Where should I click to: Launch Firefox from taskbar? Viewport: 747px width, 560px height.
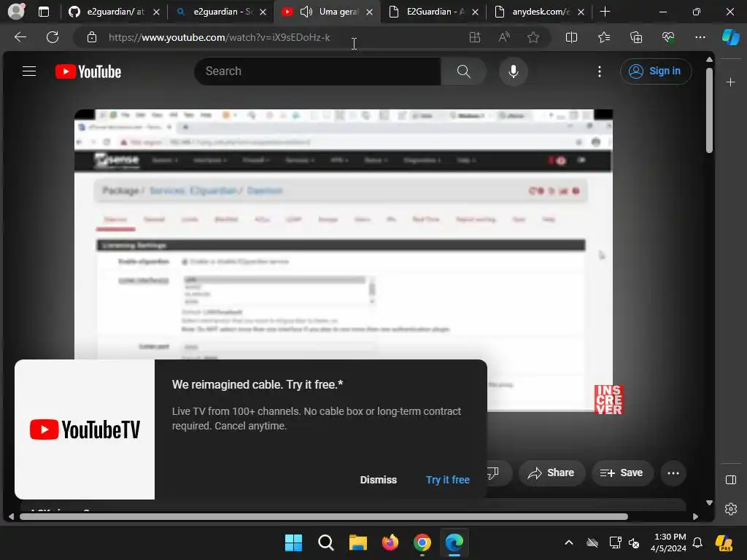click(390, 542)
